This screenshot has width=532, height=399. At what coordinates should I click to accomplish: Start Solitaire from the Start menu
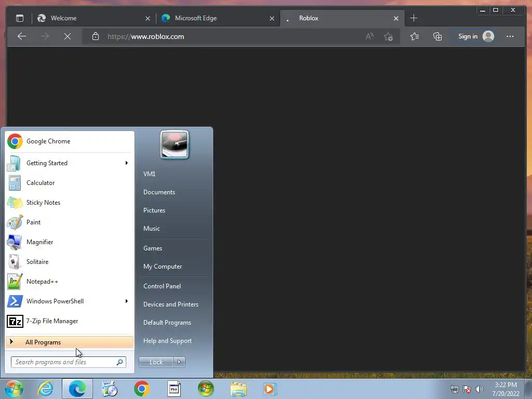69,262
